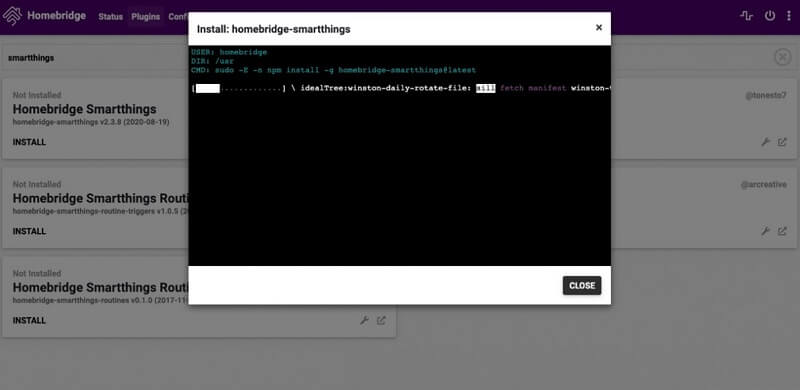Close the install dialog with the X

[599, 28]
